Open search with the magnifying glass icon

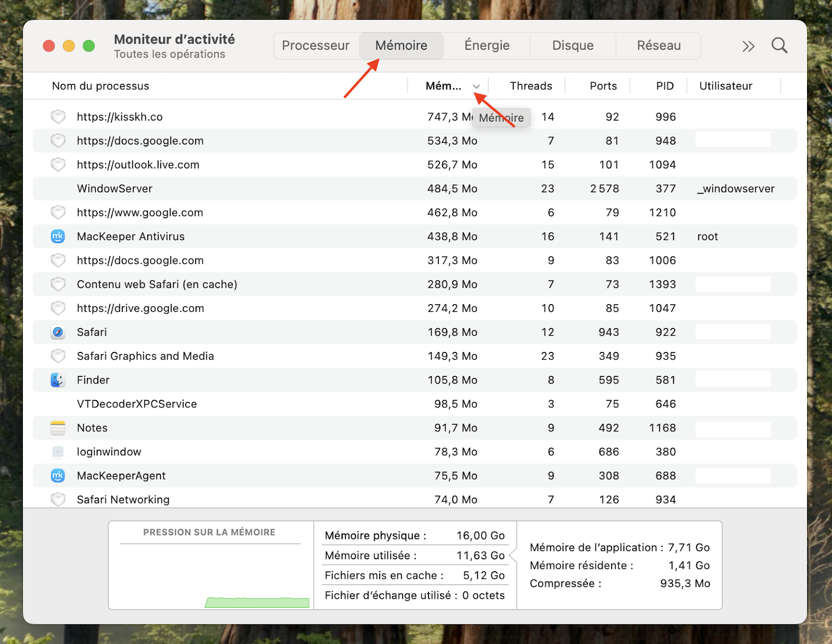tap(779, 46)
